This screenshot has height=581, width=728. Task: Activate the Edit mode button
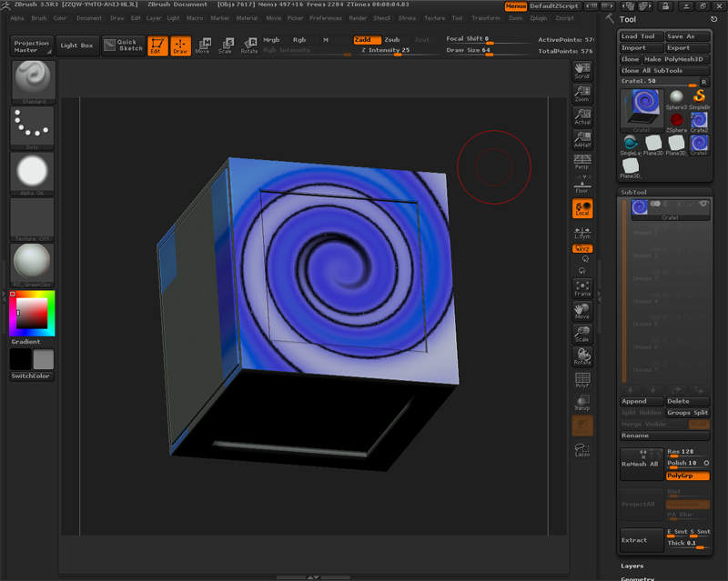point(157,45)
